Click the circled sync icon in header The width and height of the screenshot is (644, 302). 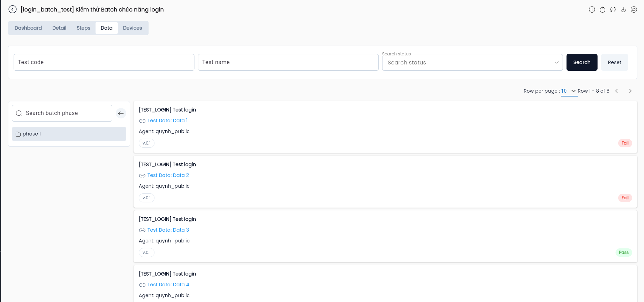(x=634, y=9)
